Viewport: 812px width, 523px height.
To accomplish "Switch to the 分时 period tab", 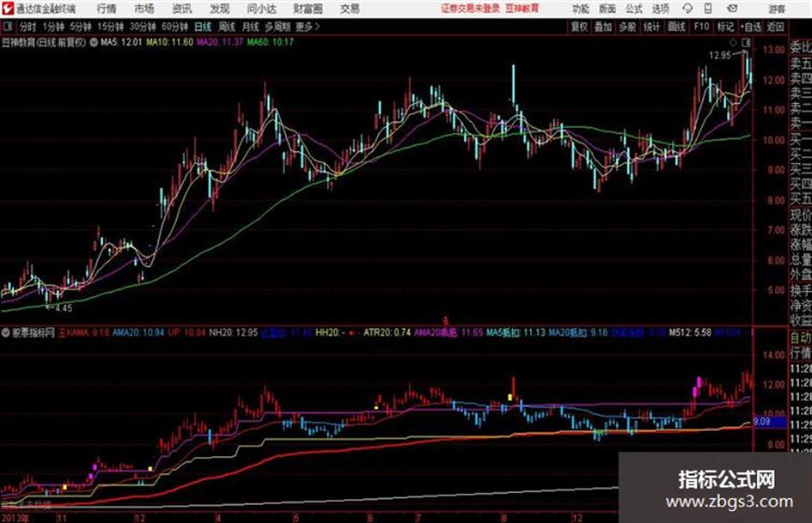I will (27, 27).
